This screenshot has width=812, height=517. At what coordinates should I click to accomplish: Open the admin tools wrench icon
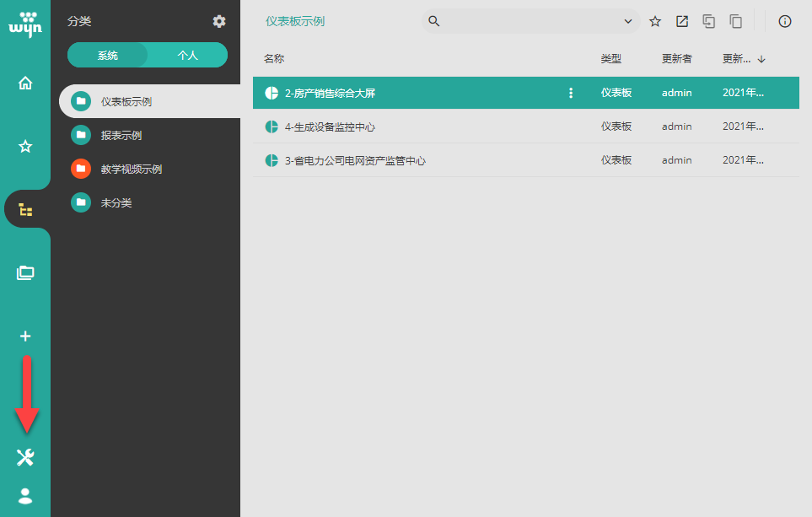click(x=25, y=457)
